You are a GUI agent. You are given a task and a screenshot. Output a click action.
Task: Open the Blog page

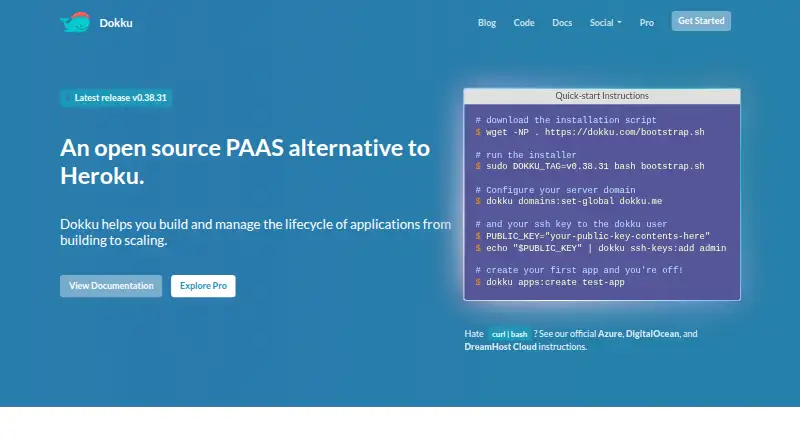(487, 22)
